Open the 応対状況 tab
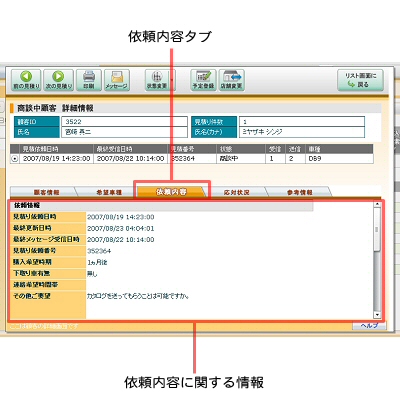The width and height of the screenshot is (400, 400). pyautogui.click(x=237, y=192)
